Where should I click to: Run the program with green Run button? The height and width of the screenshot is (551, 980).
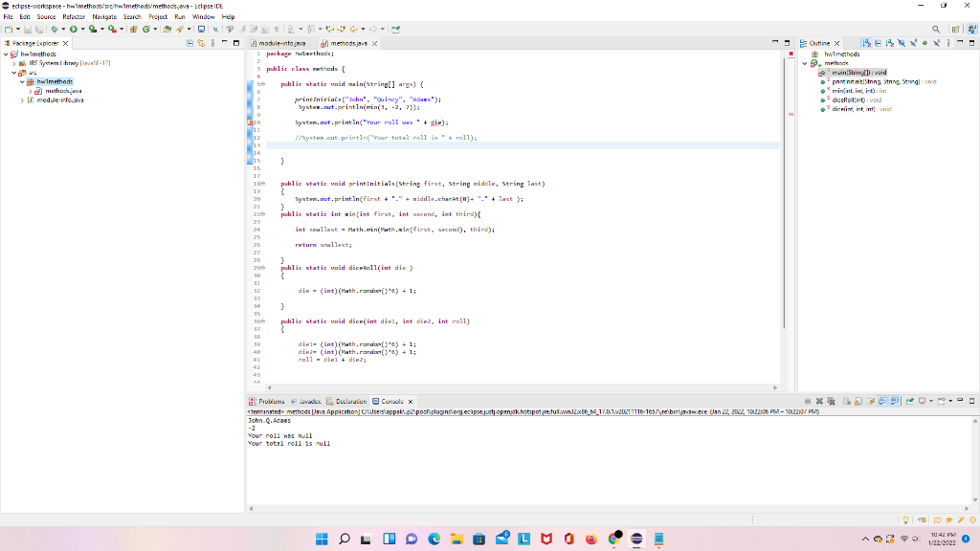[x=73, y=29]
